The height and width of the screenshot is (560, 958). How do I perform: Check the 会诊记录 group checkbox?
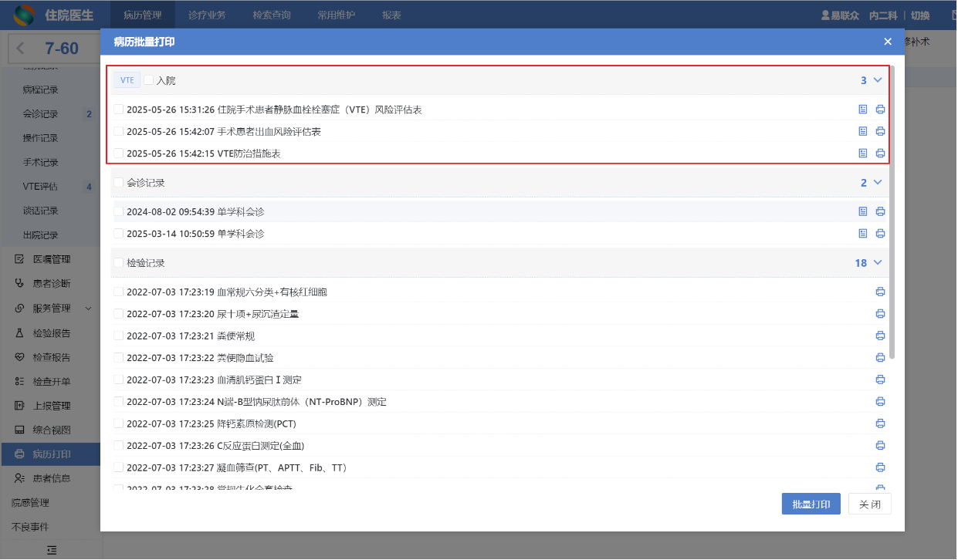(118, 183)
